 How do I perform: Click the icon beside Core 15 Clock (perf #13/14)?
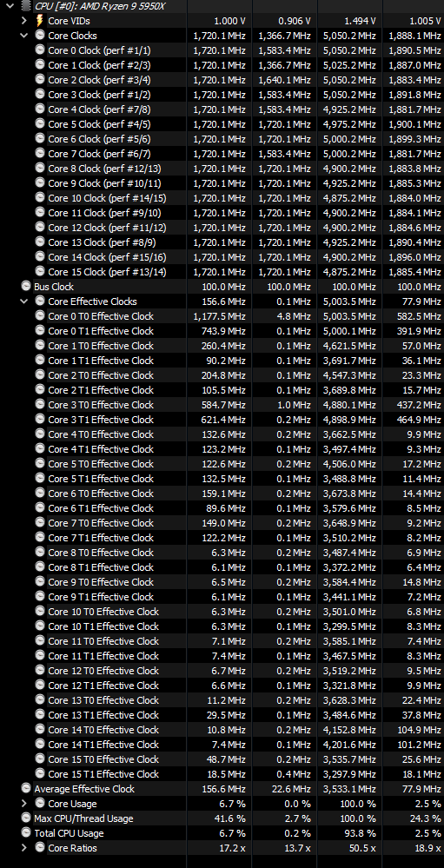39,271
